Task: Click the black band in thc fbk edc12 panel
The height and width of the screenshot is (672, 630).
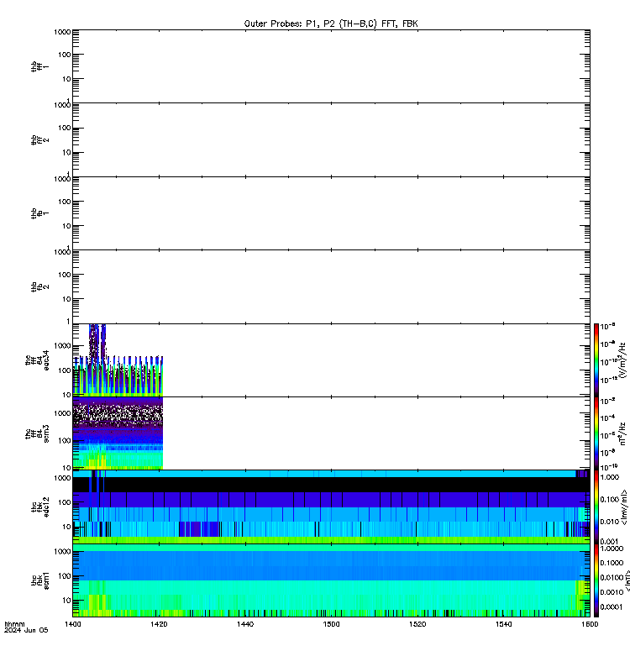Action: click(x=331, y=485)
